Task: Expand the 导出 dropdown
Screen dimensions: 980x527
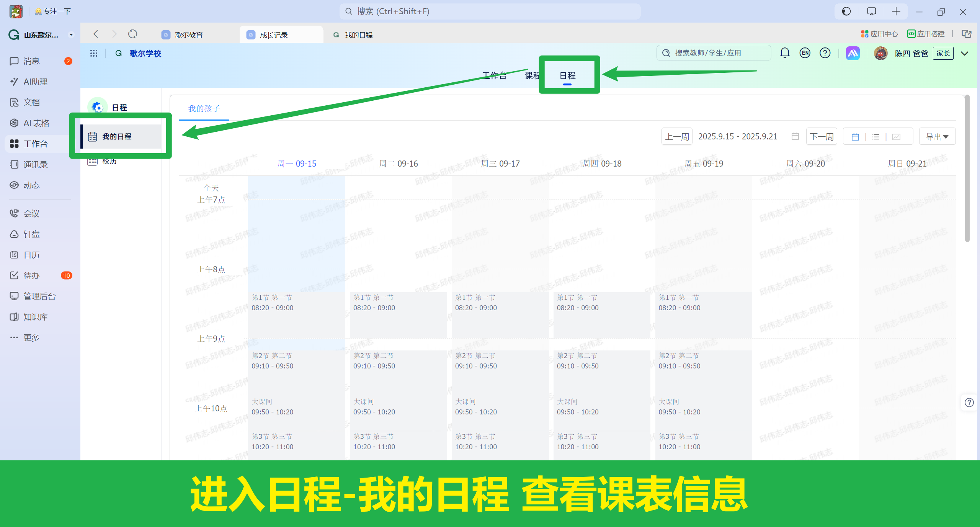Action: pyautogui.click(x=937, y=137)
